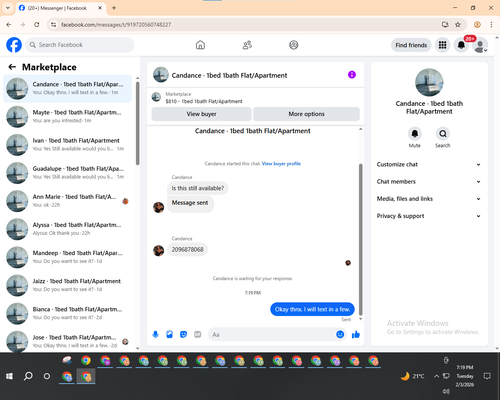Open a new browser tab
Screen dimensions: 500x400
pos(114,8)
